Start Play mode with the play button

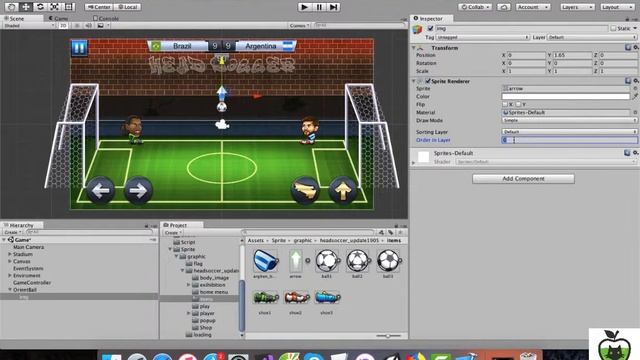tap(304, 7)
